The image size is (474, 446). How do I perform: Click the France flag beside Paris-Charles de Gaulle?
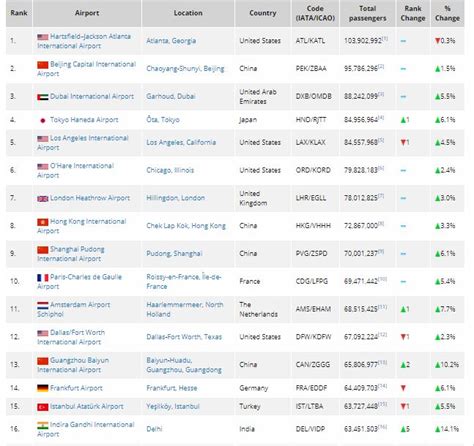[43, 278]
